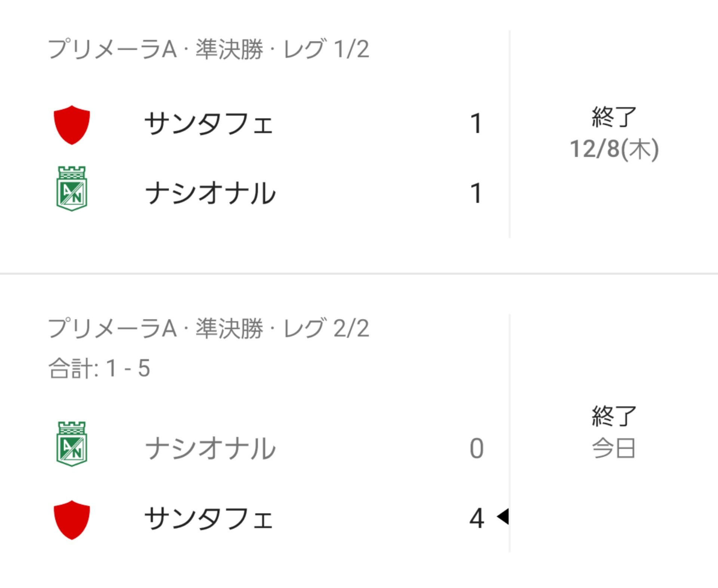The width and height of the screenshot is (718, 588).
Task: Click 終了 status of the first leg
Action: tap(614, 117)
